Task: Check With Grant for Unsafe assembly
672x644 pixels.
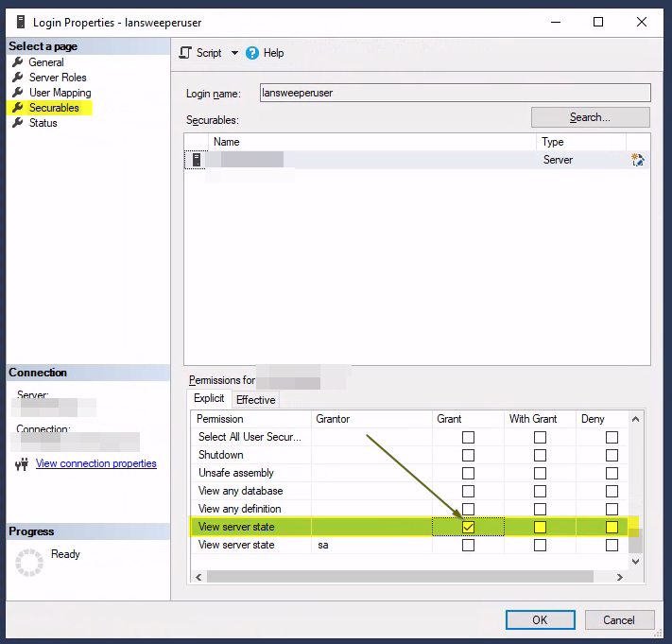Action: click(540, 473)
